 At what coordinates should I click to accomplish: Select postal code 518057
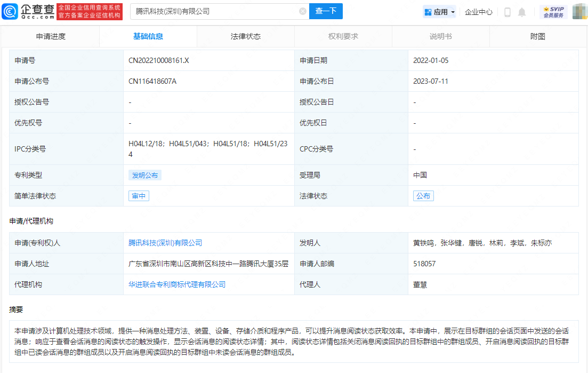pyautogui.click(x=424, y=264)
